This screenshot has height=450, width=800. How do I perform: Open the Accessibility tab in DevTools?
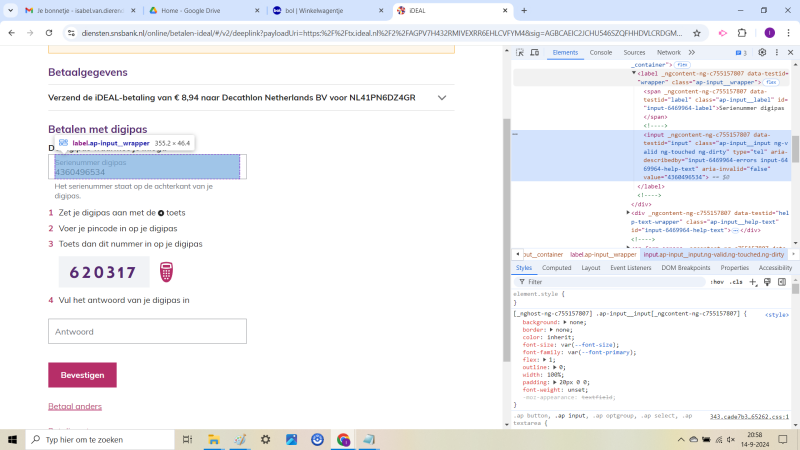coord(775,268)
